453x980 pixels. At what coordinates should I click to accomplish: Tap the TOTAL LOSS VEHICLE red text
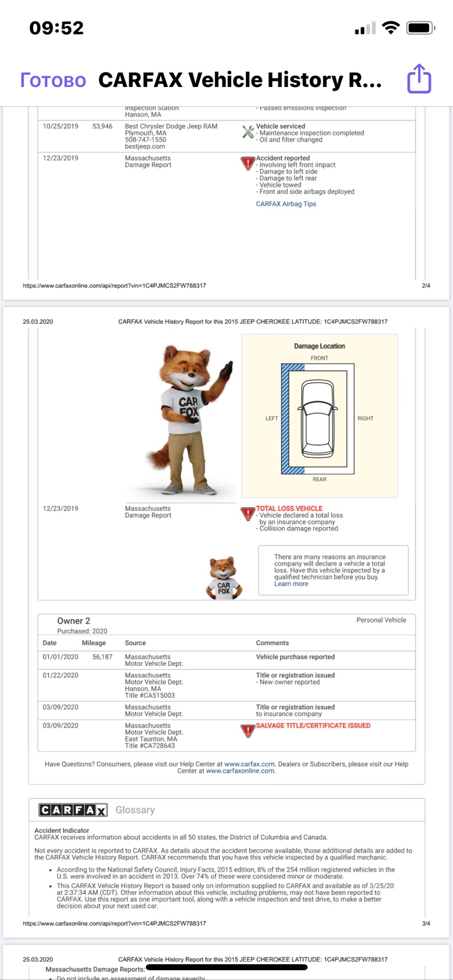(x=289, y=508)
